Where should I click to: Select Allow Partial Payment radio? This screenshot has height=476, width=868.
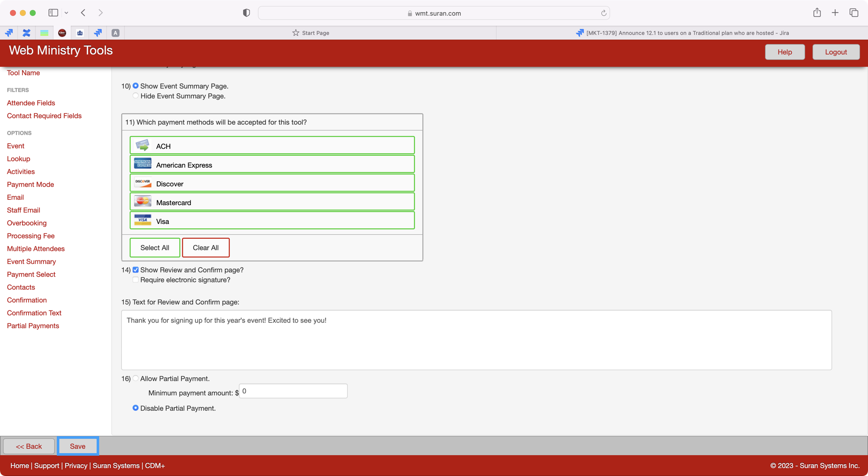click(x=136, y=378)
